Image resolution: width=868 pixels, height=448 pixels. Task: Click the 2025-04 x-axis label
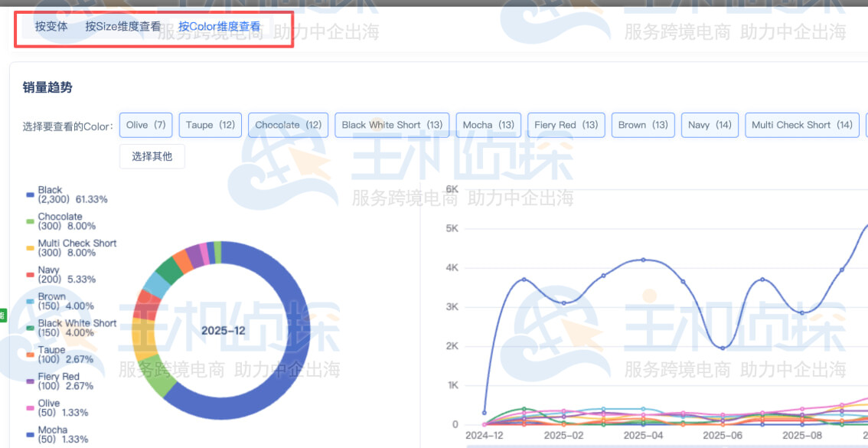pyautogui.click(x=643, y=435)
